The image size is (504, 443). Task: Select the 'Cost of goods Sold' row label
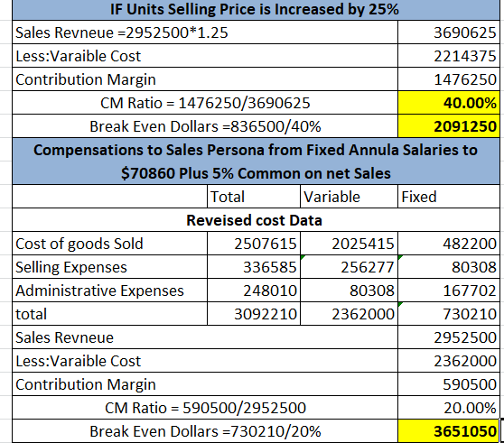tap(110, 244)
